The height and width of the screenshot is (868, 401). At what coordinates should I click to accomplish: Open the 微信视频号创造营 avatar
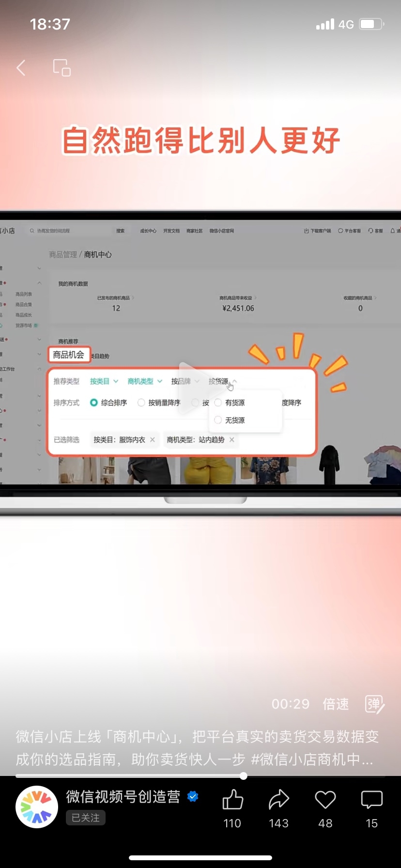[37, 807]
